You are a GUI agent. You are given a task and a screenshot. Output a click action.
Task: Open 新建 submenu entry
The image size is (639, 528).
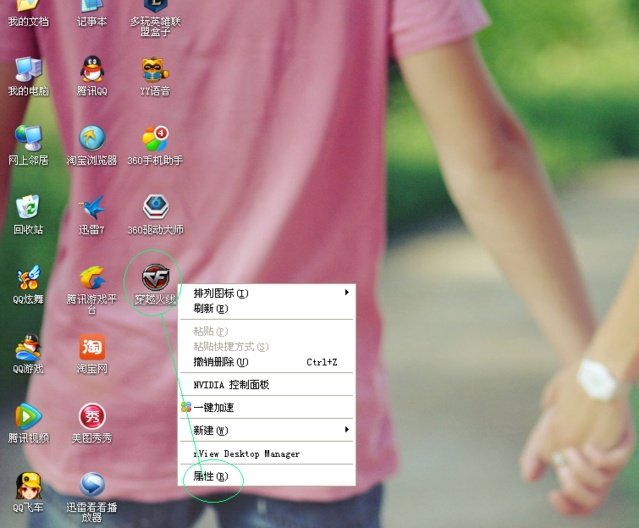point(267,430)
